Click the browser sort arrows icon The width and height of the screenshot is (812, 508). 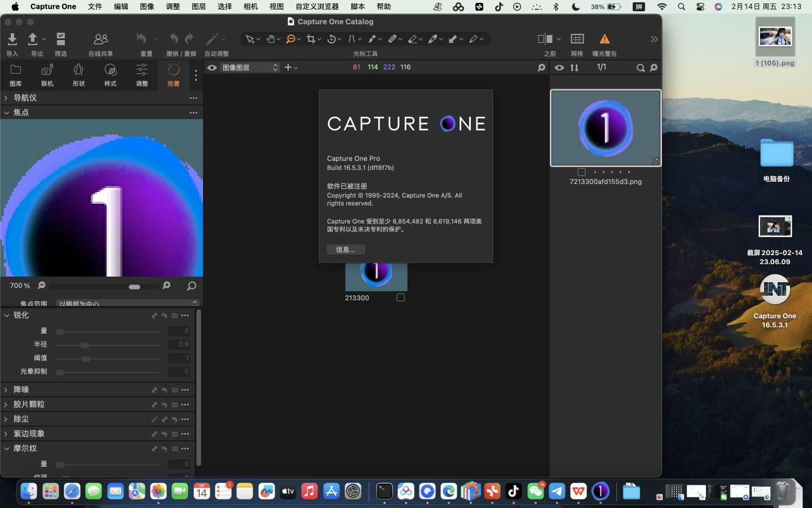click(x=574, y=68)
